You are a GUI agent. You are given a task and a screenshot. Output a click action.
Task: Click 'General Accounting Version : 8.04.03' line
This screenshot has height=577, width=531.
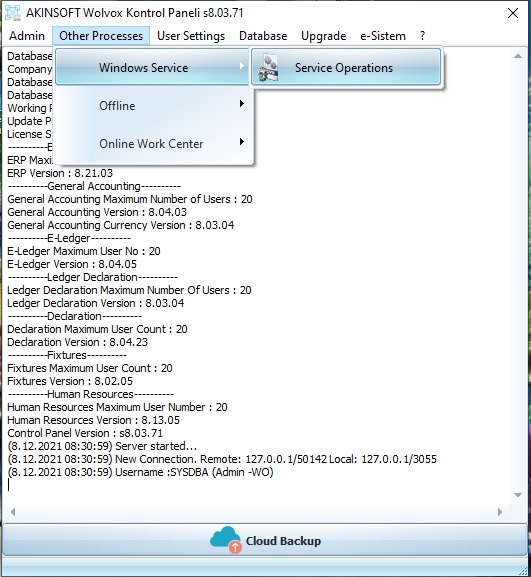click(97, 212)
